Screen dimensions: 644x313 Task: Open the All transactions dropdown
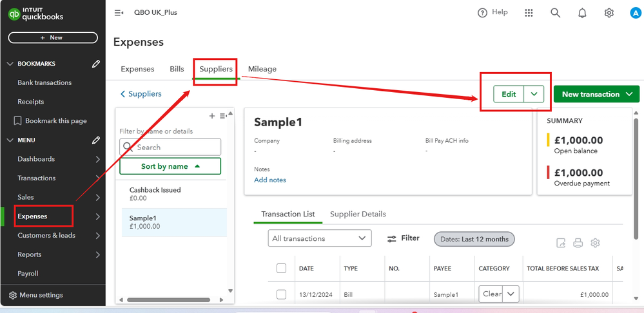coord(320,238)
